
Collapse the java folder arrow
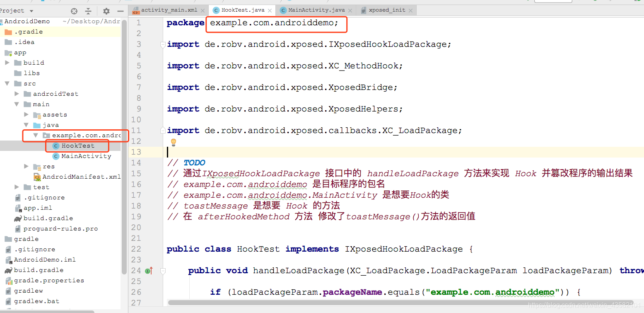coord(27,125)
